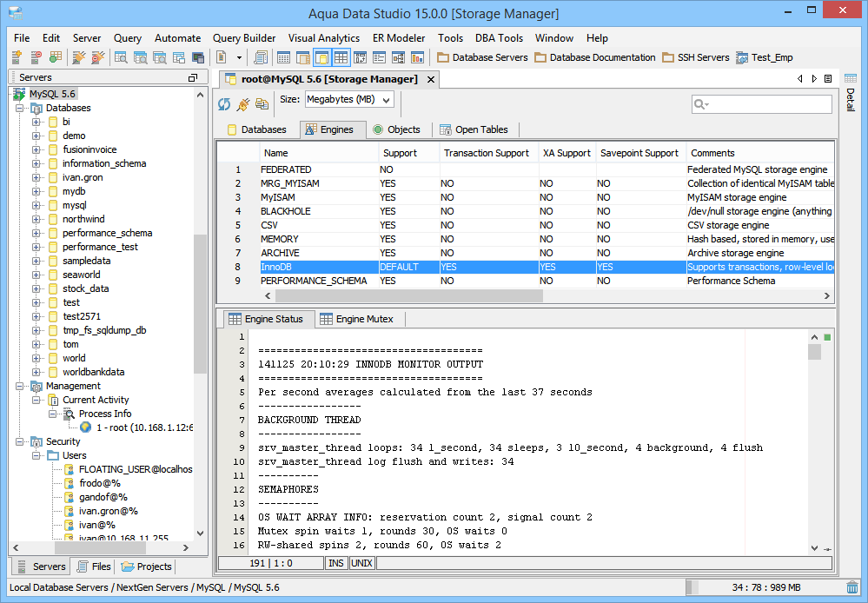
Task: Click the tab list icon at right of tabs
Action: pos(828,79)
